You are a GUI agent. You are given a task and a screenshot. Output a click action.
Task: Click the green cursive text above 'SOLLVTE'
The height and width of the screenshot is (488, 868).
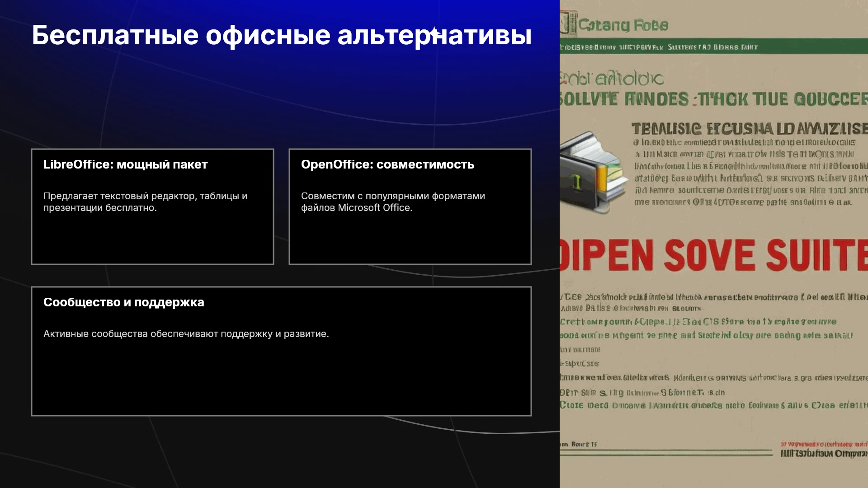[612, 79]
